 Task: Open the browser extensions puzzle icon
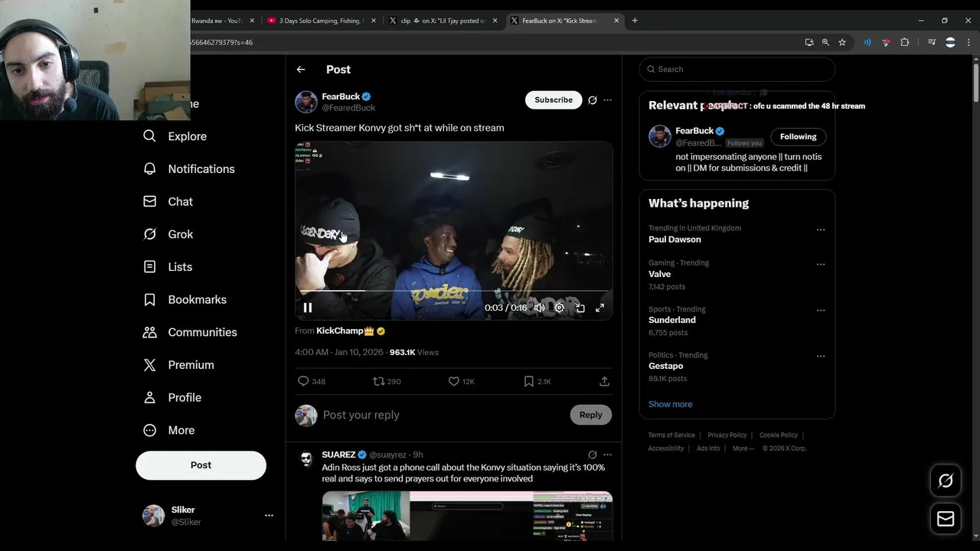click(904, 43)
